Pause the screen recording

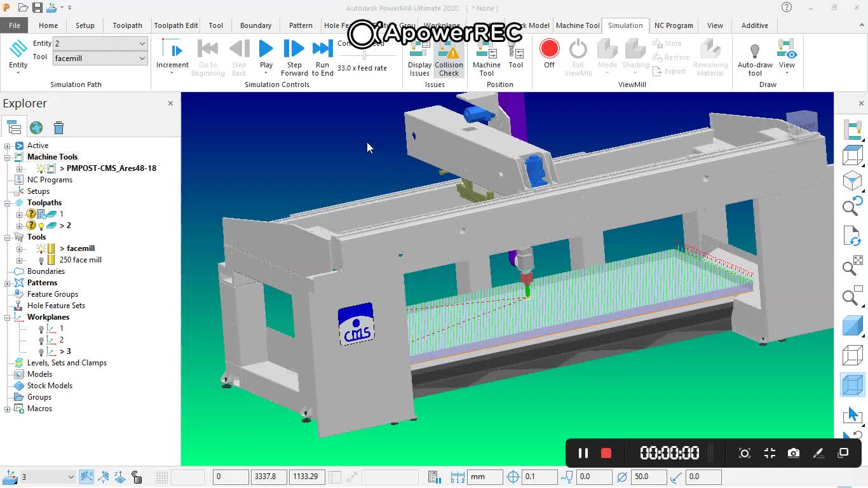click(583, 453)
